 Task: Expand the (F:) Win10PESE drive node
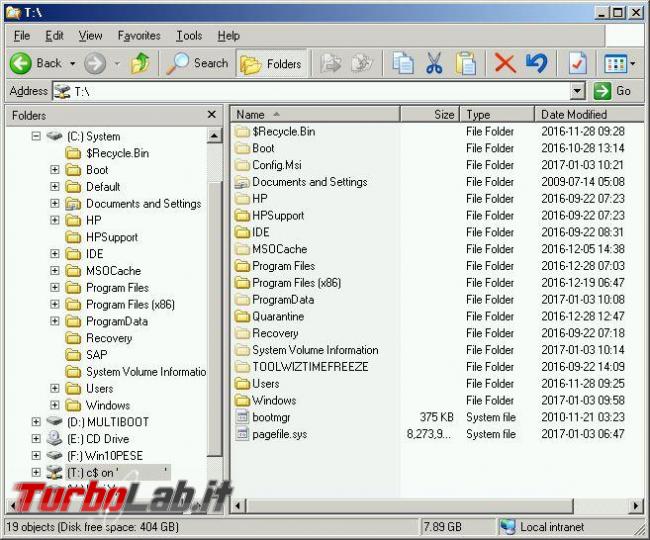coord(36,455)
